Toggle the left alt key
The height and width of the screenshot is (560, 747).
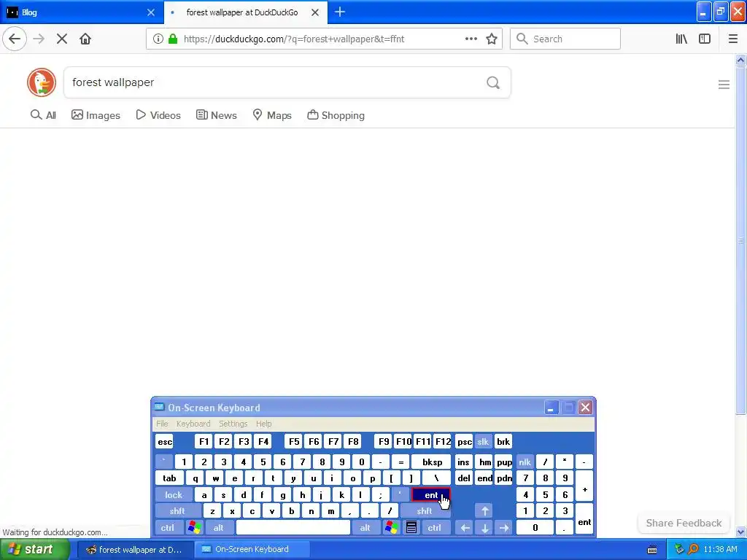pyautogui.click(x=218, y=528)
